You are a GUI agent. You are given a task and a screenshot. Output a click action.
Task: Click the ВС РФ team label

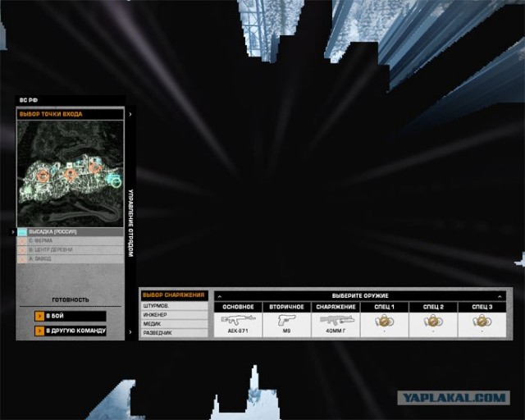[29, 100]
